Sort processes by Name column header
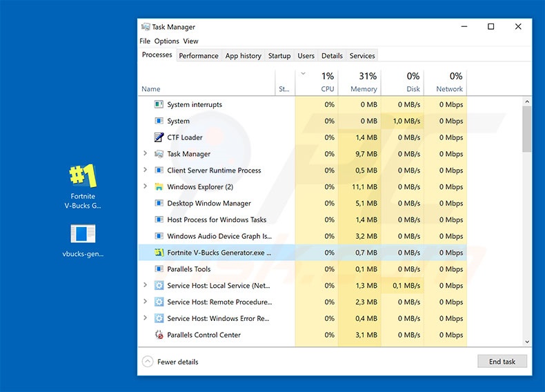The image size is (545, 392). point(206,83)
